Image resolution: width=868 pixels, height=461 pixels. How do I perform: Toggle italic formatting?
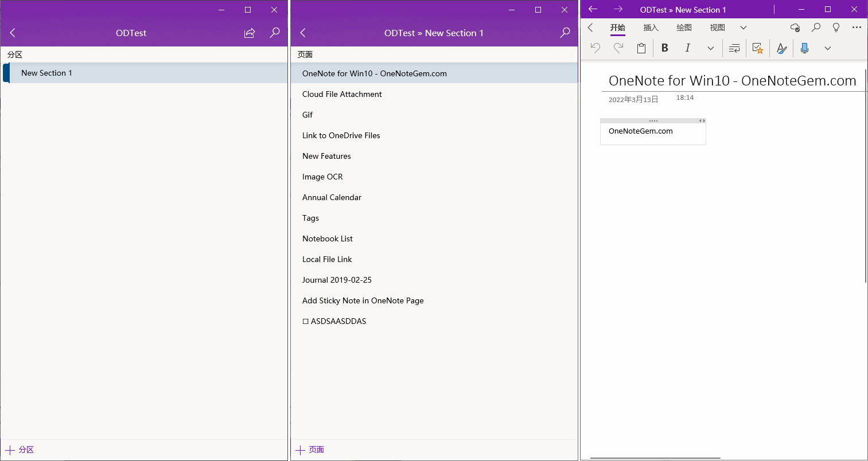tap(687, 48)
